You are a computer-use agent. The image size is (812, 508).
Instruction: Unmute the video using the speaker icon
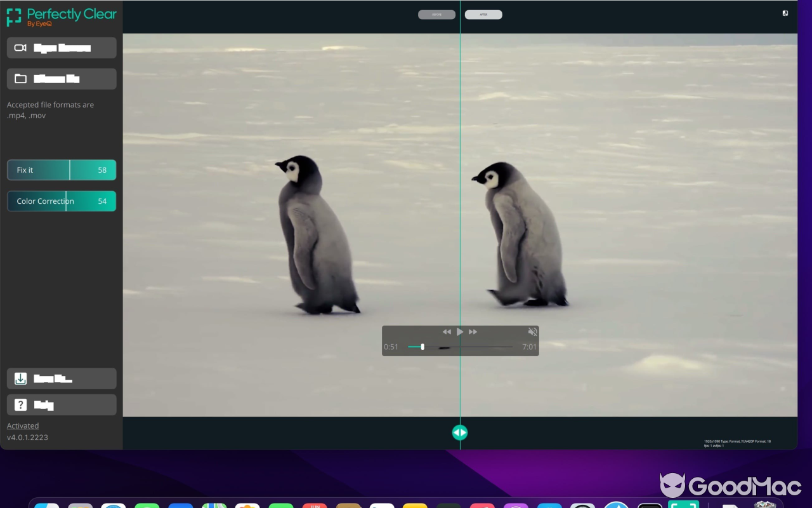533,331
